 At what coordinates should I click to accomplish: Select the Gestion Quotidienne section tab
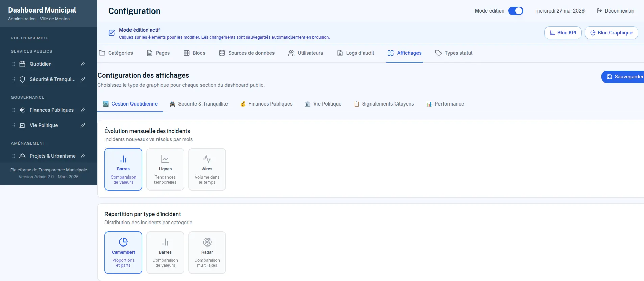coord(130,104)
